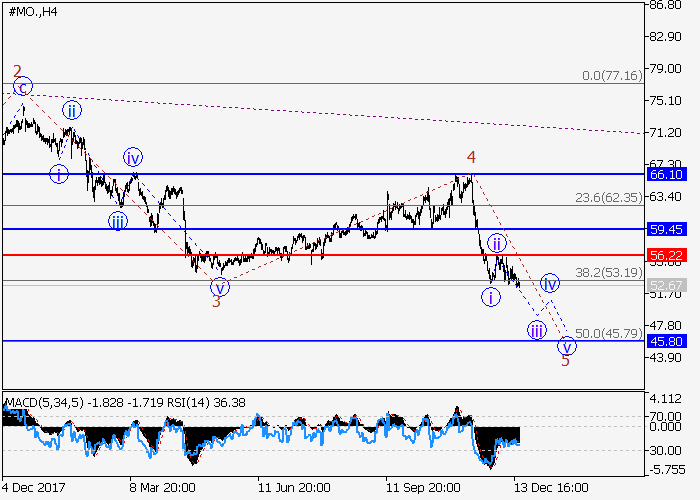Select the blue 59.45 price level tag
700x500 pixels.
[x=665, y=229]
